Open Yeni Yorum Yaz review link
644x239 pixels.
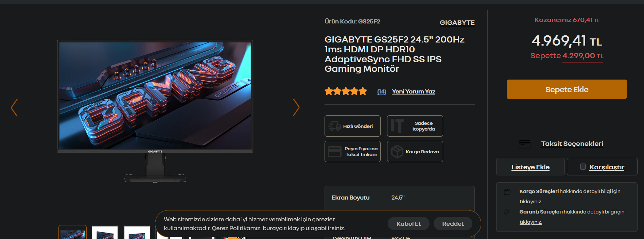click(414, 91)
